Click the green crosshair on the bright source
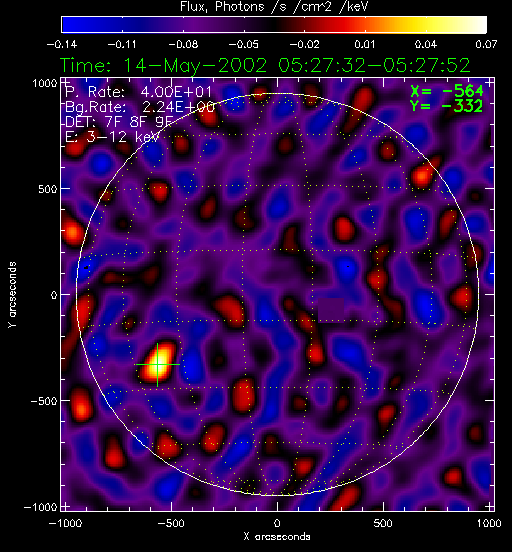512x552 pixels. click(157, 364)
